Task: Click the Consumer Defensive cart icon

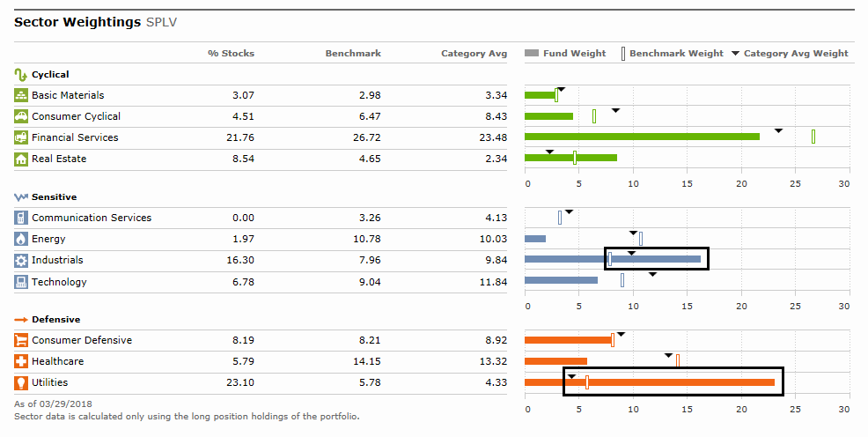Action: click(21, 340)
